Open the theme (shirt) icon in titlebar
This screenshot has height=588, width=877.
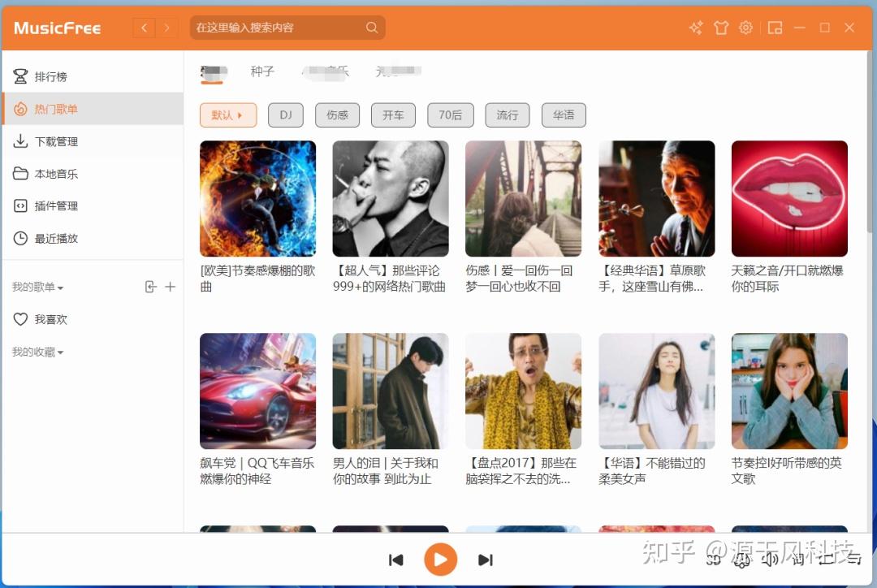(720, 27)
